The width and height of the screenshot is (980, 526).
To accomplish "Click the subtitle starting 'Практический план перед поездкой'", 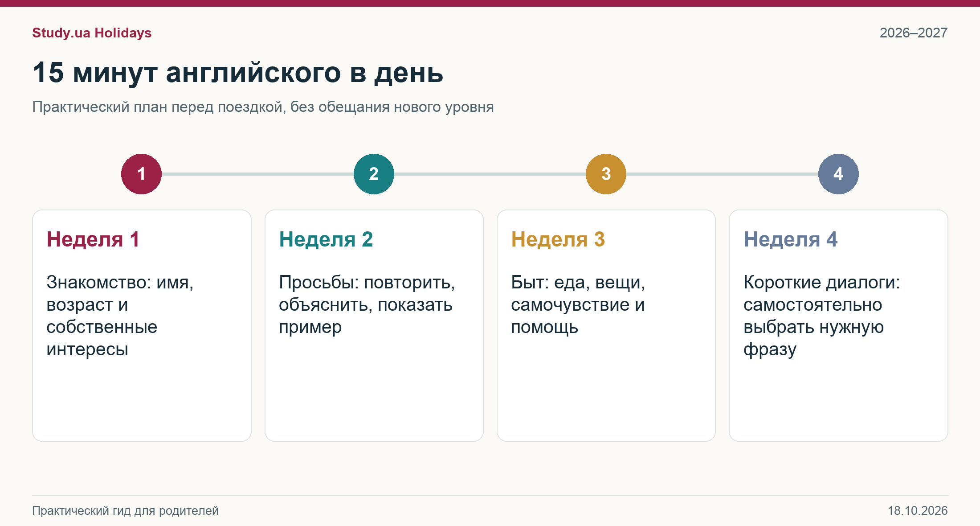I will (x=263, y=107).
